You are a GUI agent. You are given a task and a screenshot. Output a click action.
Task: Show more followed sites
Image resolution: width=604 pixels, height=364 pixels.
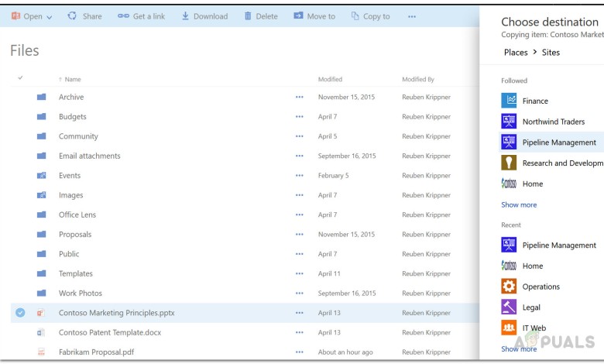tap(519, 205)
